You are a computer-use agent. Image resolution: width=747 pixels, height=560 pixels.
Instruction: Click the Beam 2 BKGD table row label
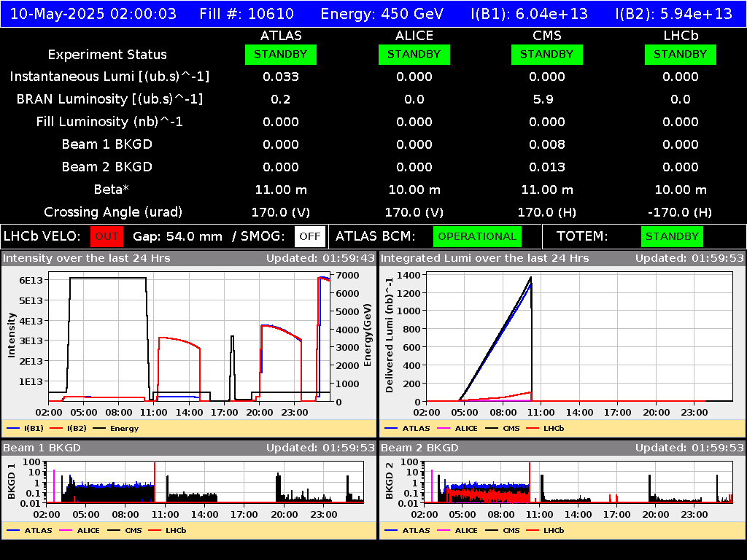(107, 167)
